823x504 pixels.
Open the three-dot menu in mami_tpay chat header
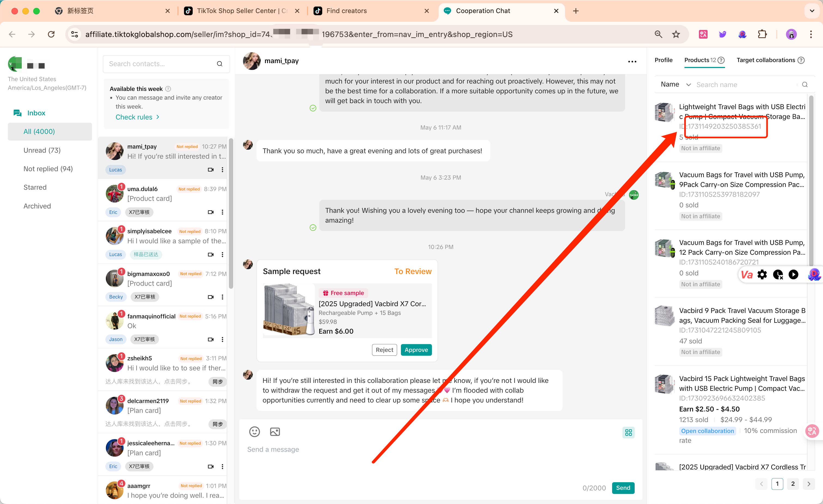click(632, 62)
